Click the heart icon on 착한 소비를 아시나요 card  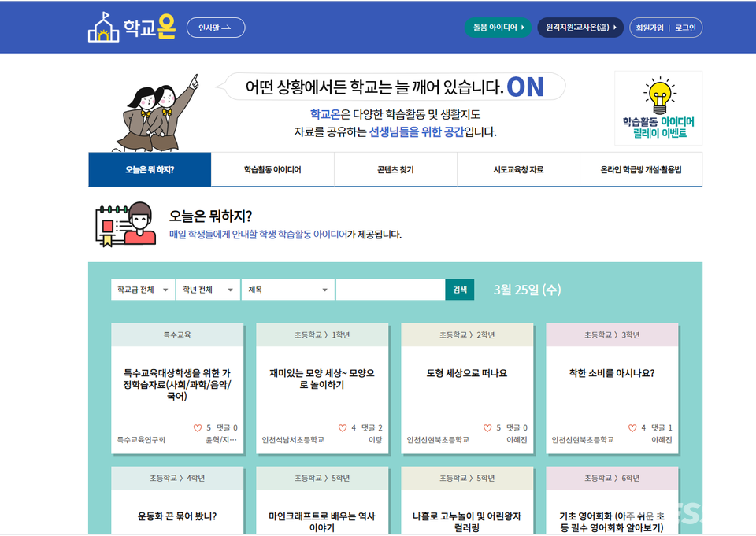point(632,428)
